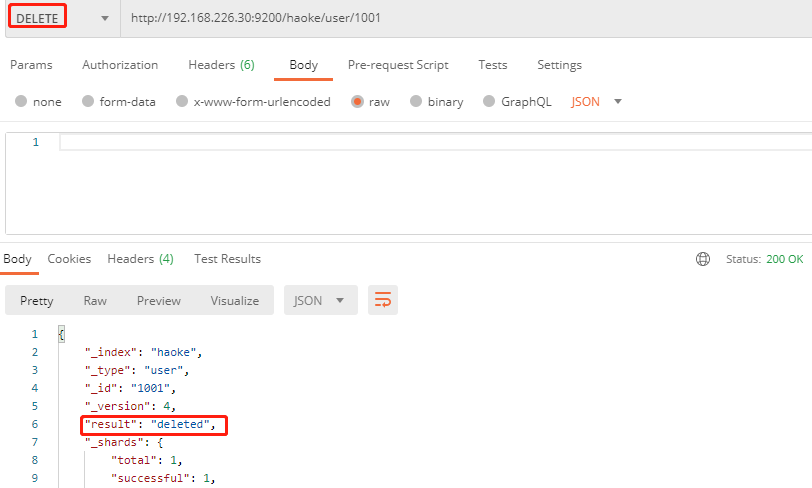The width and height of the screenshot is (812, 488).
Task: Toggle the wrap lines icon
Action: [383, 300]
